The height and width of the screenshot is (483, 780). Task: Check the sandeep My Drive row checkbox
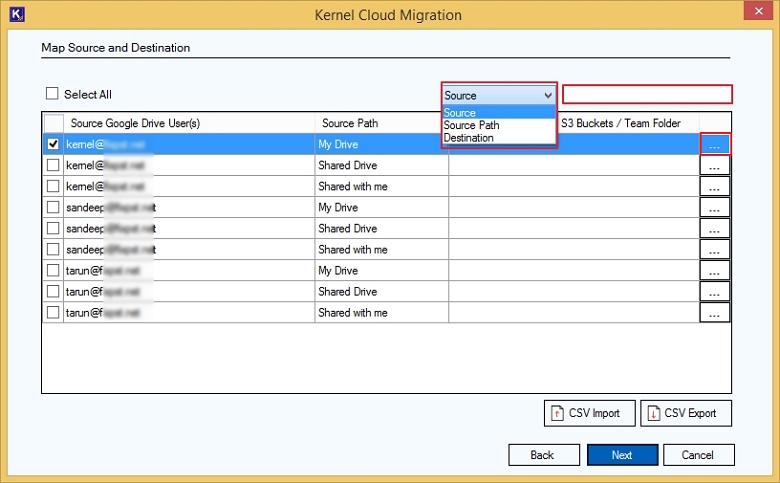coord(53,207)
